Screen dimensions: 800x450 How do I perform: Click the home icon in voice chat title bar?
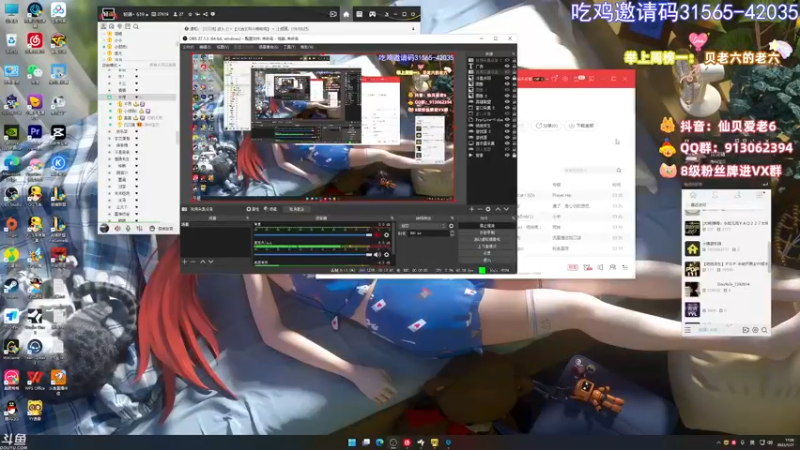coord(346,14)
